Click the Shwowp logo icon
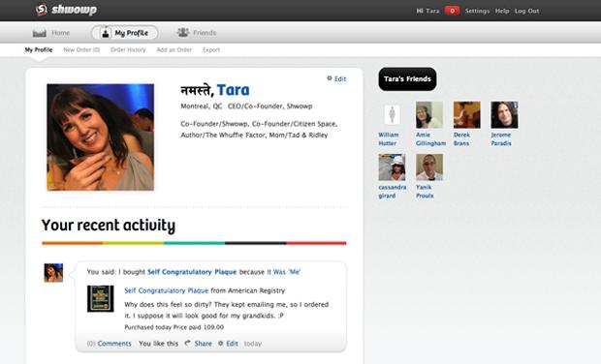The height and width of the screenshot is (364, 601). coord(42,10)
